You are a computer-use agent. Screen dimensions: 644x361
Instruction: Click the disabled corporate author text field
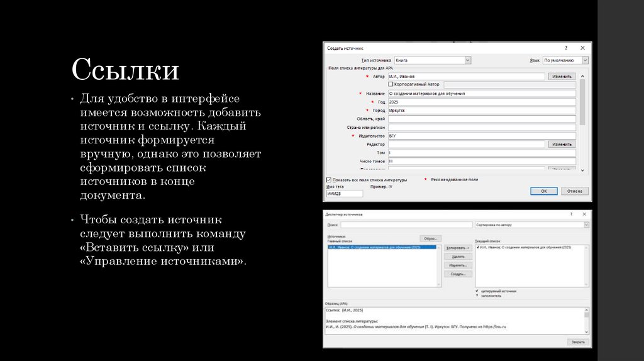(509, 85)
